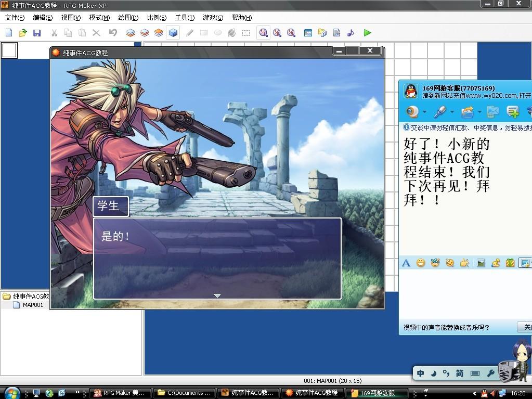Set map zoom scale to 1/2

coord(277,33)
